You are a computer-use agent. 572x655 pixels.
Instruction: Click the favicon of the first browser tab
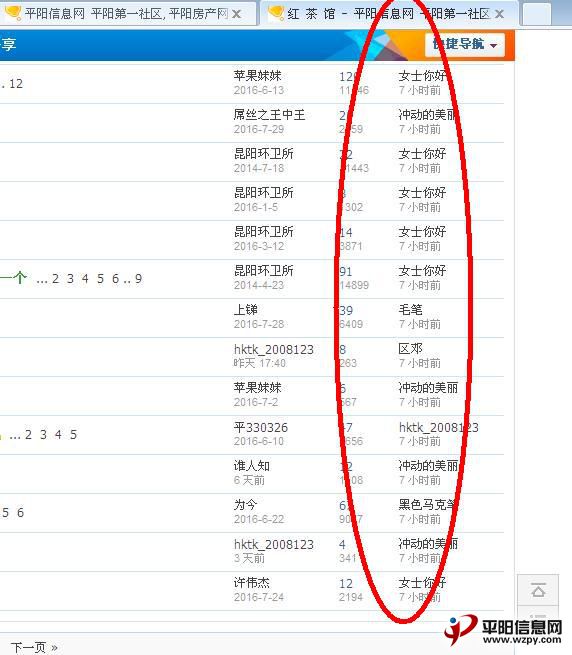tap(13, 13)
